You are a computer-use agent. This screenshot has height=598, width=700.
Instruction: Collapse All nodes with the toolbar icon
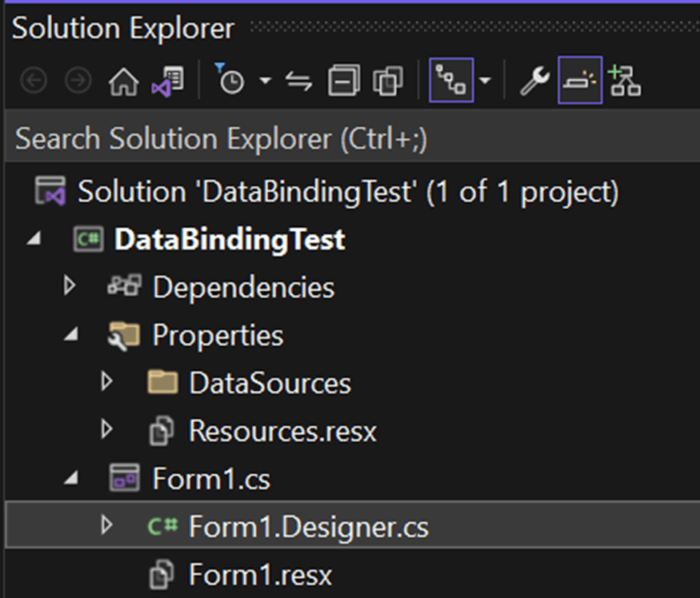coord(346,80)
